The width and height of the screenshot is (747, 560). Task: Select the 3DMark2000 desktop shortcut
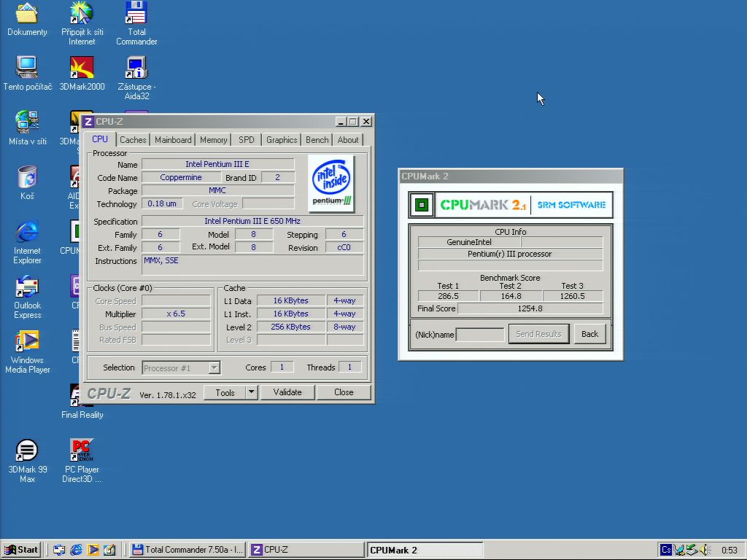82,74
